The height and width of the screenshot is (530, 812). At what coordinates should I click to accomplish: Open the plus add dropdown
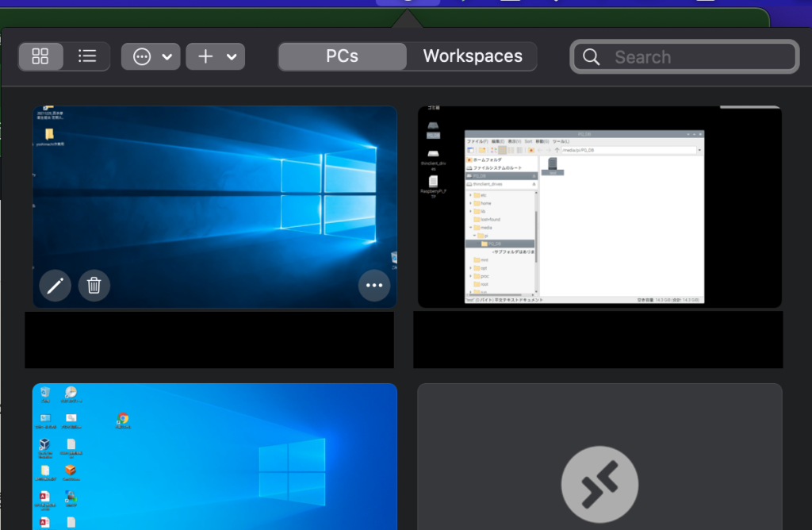coord(216,56)
